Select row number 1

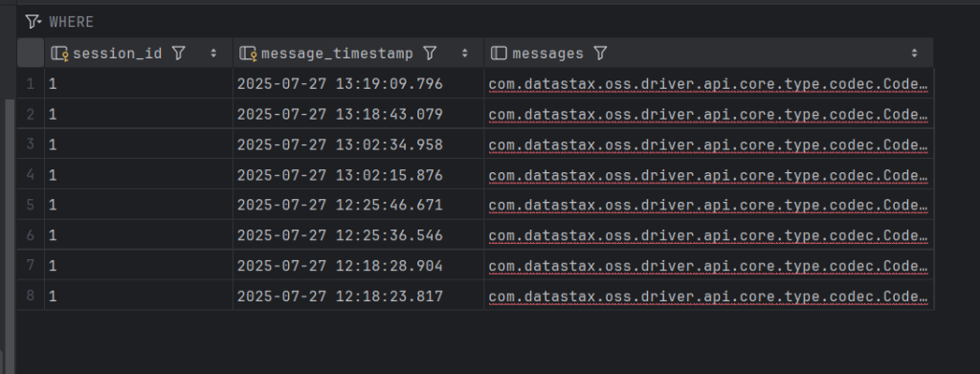[x=30, y=83]
